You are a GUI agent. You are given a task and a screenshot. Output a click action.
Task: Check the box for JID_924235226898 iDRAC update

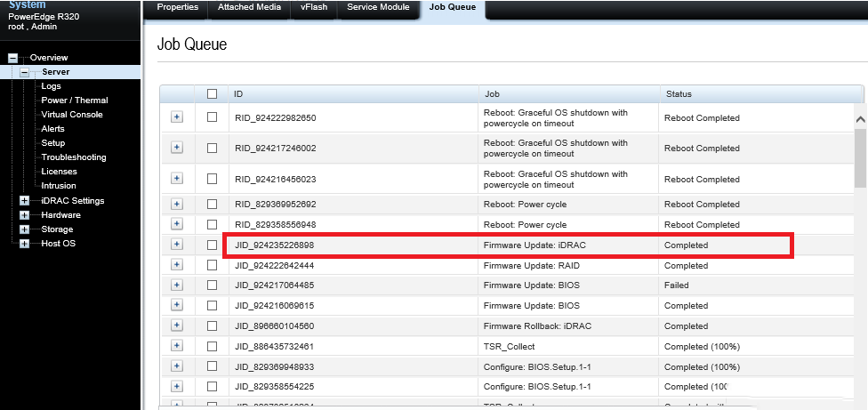click(x=212, y=245)
